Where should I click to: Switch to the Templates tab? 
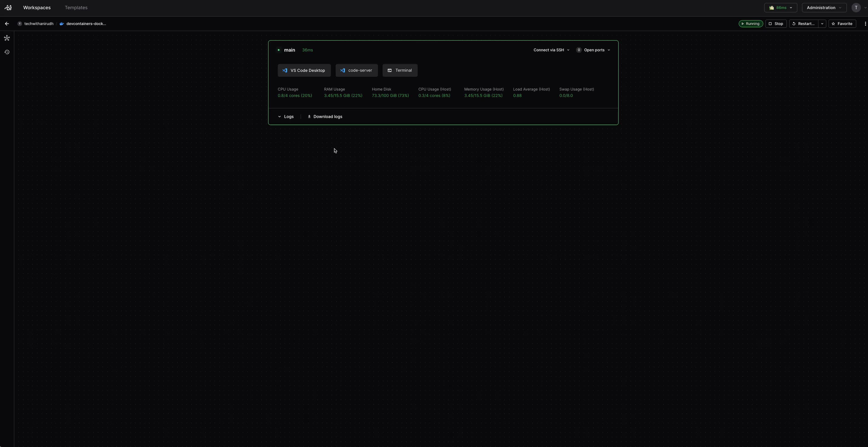point(76,7)
